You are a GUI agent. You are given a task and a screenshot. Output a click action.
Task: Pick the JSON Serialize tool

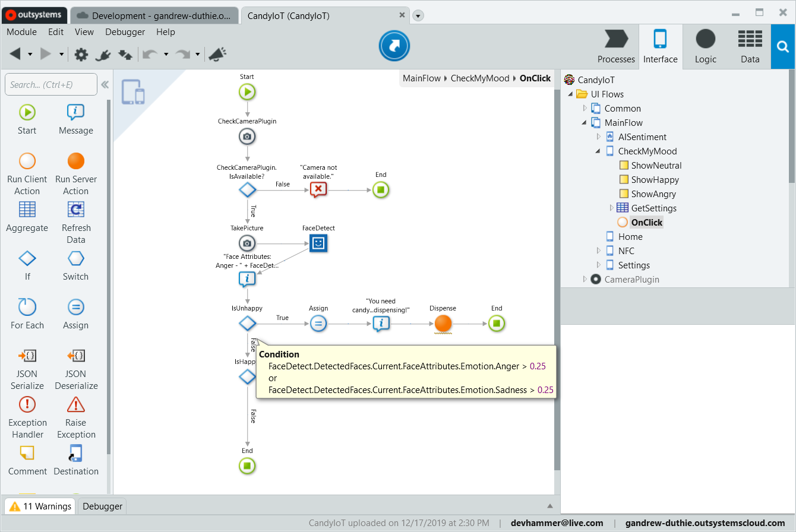pos(27,369)
